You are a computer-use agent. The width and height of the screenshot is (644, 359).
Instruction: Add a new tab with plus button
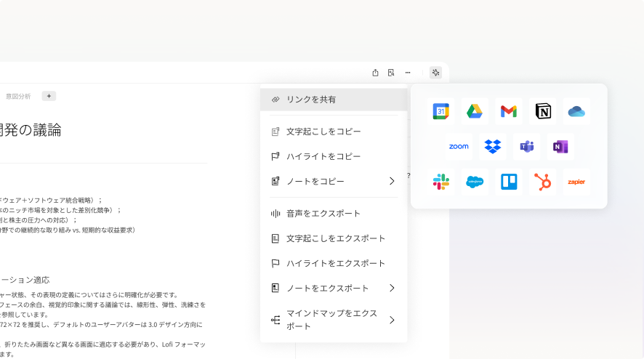tap(49, 96)
